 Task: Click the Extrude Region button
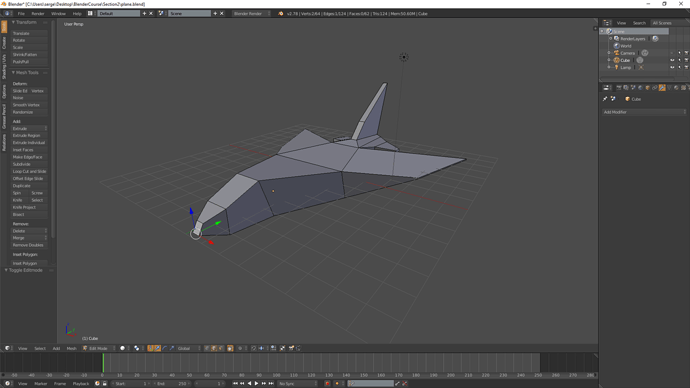(29, 135)
